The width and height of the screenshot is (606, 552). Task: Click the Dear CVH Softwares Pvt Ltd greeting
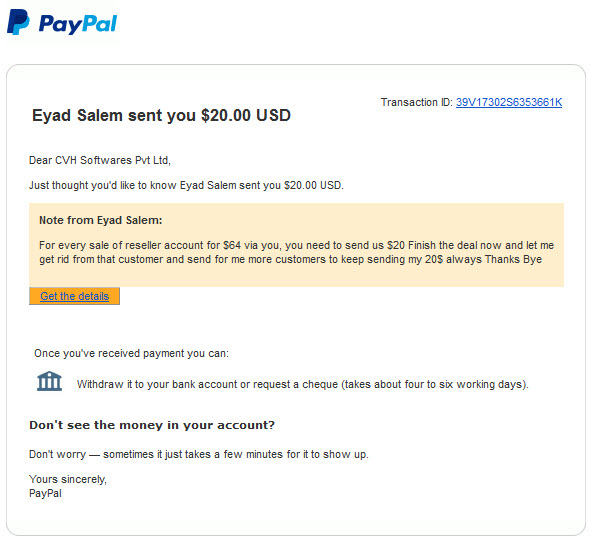click(100, 160)
